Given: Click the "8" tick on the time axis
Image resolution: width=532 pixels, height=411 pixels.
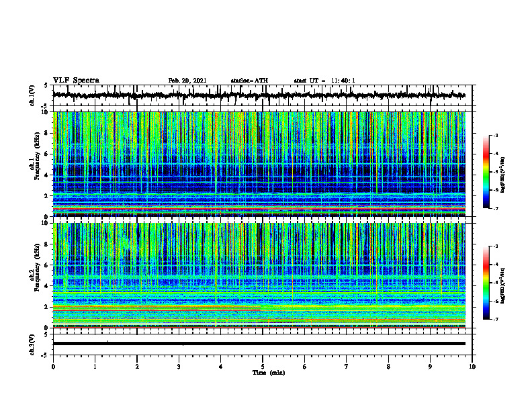Looking at the screenshot, I should point(388,367).
